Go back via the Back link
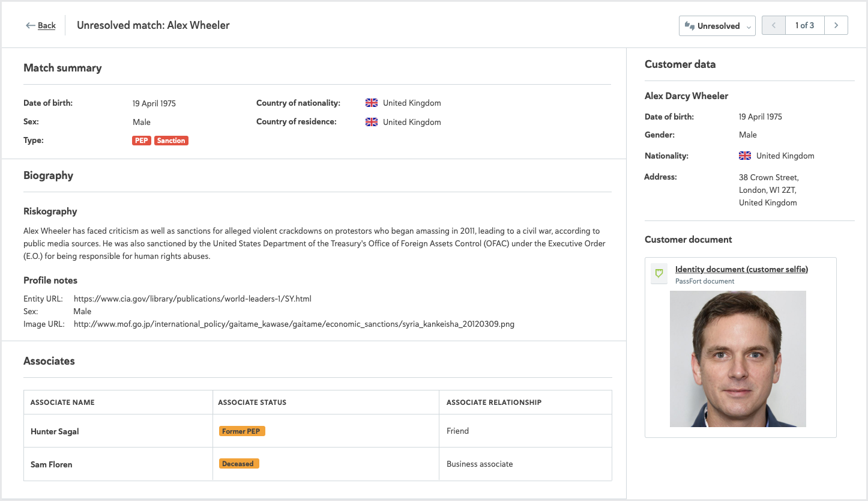The width and height of the screenshot is (868, 501). coord(47,25)
